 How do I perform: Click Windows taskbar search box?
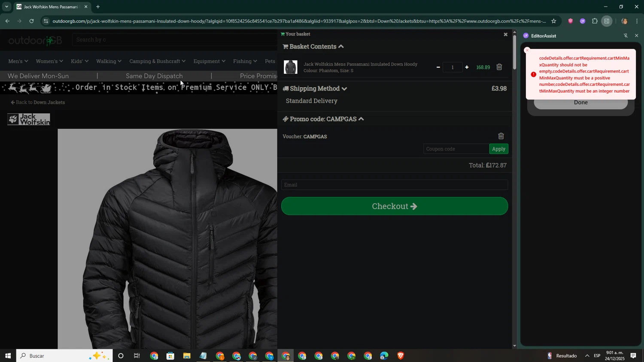click(x=64, y=356)
